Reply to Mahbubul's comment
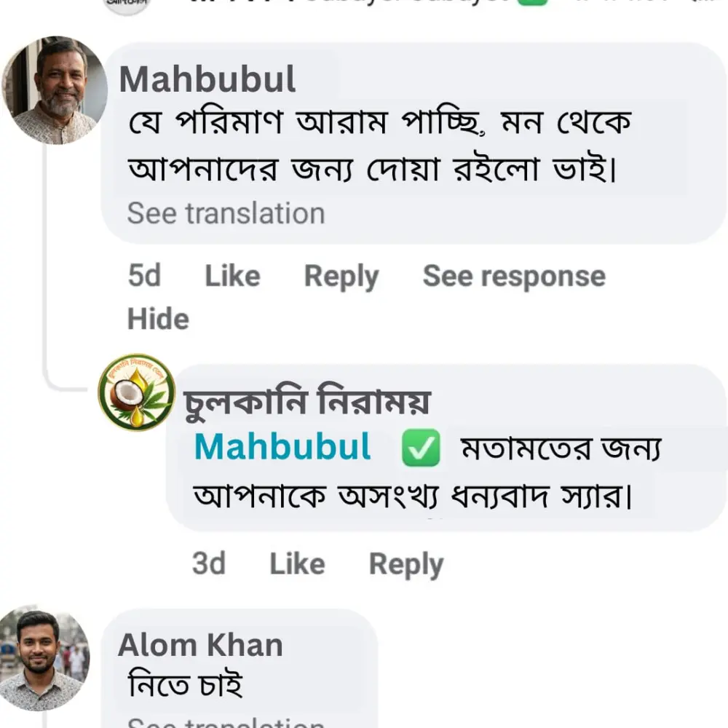This screenshot has width=728, height=728. click(341, 276)
